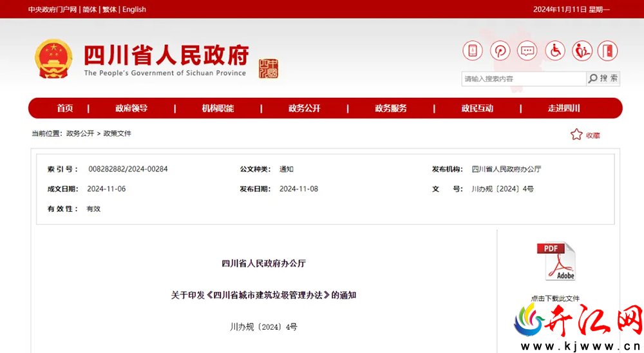Go to 走进四川 menu item
Image resolution: width=644 pixels, height=353 pixels.
(564, 108)
